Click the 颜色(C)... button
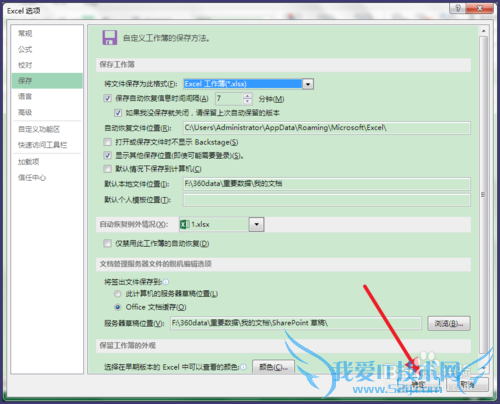500x404 pixels. coord(273,367)
